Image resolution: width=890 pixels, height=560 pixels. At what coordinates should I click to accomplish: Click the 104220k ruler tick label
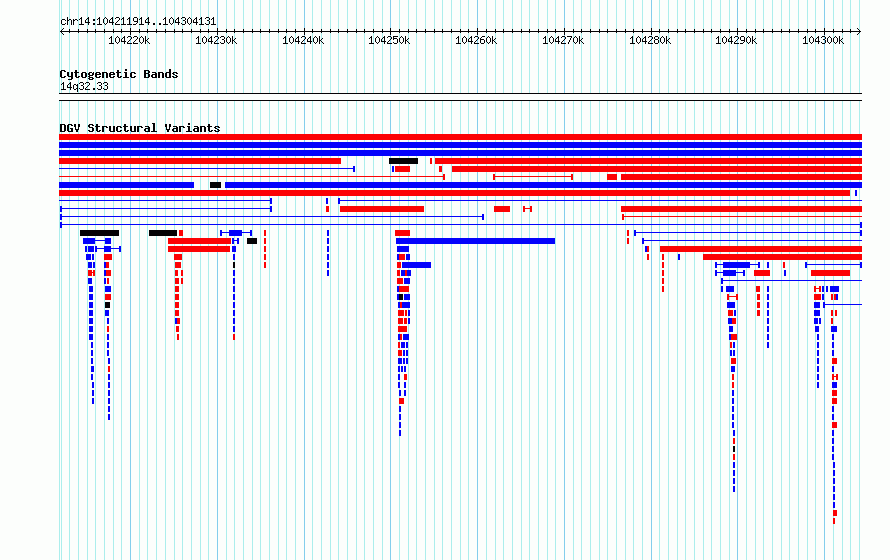point(129,40)
